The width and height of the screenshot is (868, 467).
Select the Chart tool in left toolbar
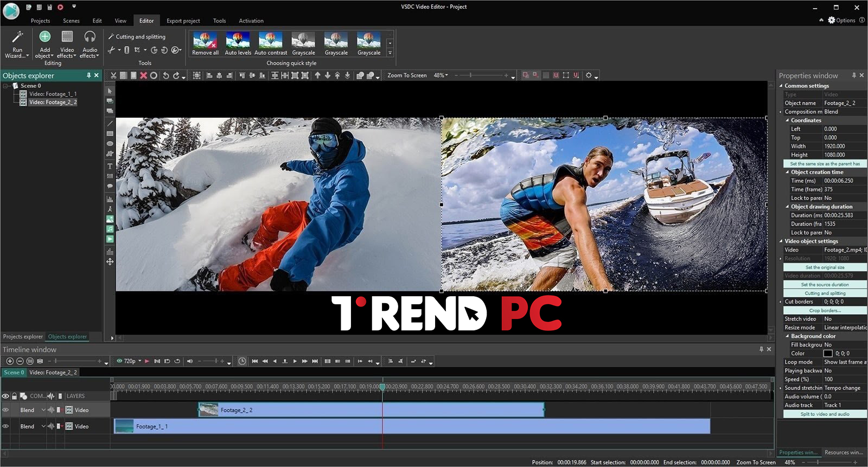point(110,199)
